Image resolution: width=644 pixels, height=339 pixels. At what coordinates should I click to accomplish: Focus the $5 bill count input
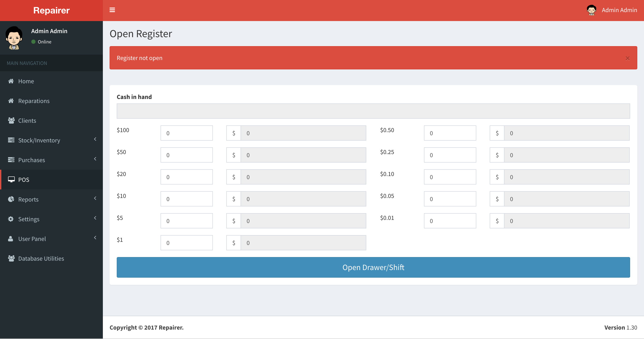click(x=186, y=221)
